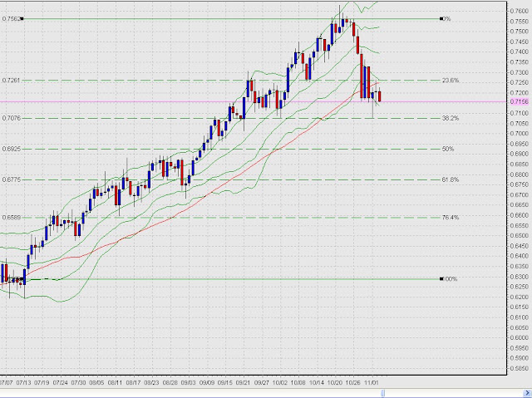Click the 0.7076 Fibonacci level label
Viewport: 532px width, 398px height.
coord(11,118)
